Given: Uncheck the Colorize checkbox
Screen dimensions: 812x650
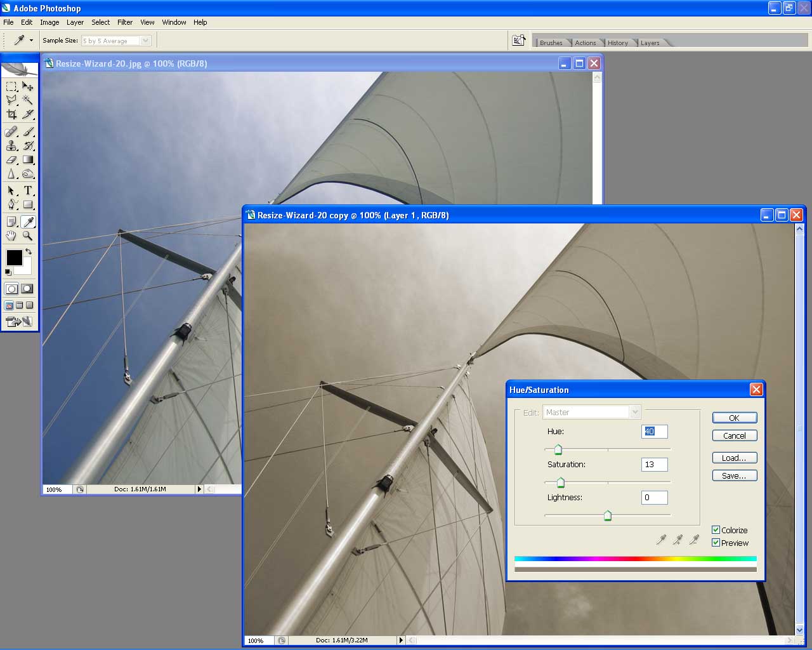Looking at the screenshot, I should pyautogui.click(x=716, y=530).
